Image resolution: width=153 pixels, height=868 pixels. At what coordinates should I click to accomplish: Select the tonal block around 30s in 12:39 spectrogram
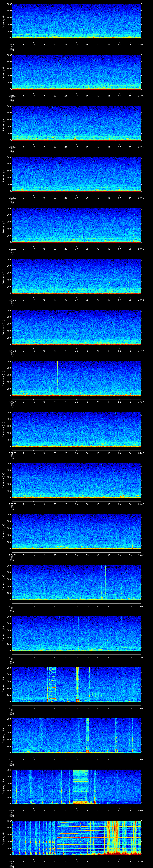81,786
